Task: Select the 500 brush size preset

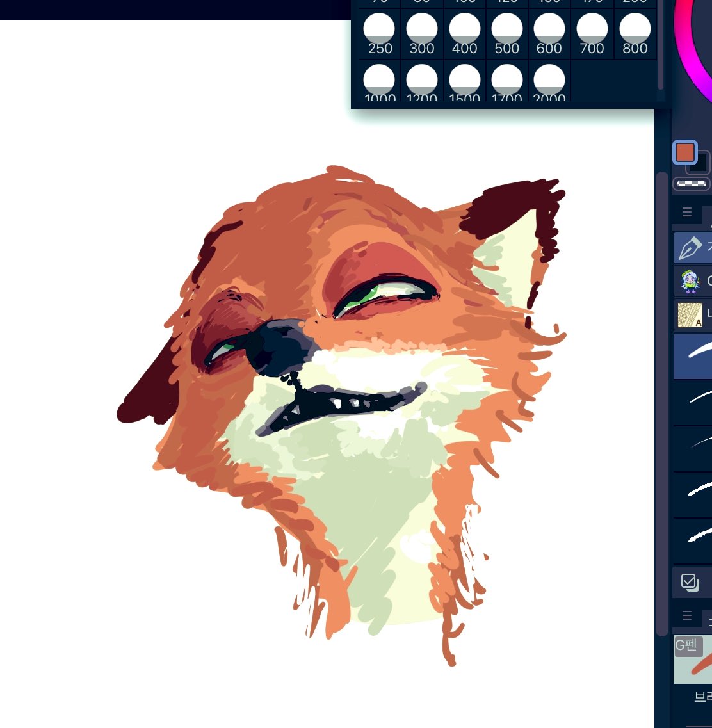Action: pyautogui.click(x=507, y=34)
